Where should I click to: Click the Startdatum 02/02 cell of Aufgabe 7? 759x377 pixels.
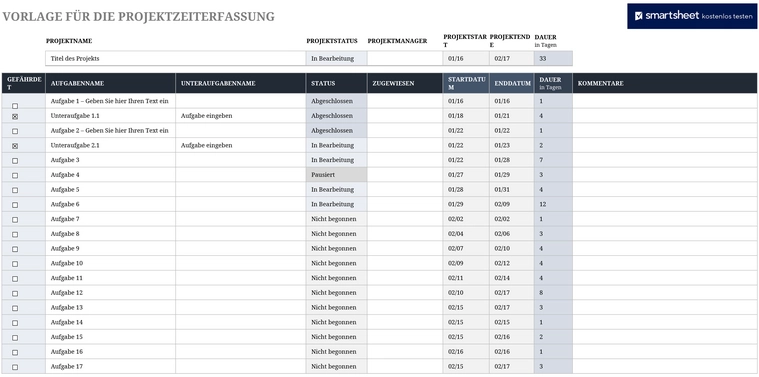[466, 219]
